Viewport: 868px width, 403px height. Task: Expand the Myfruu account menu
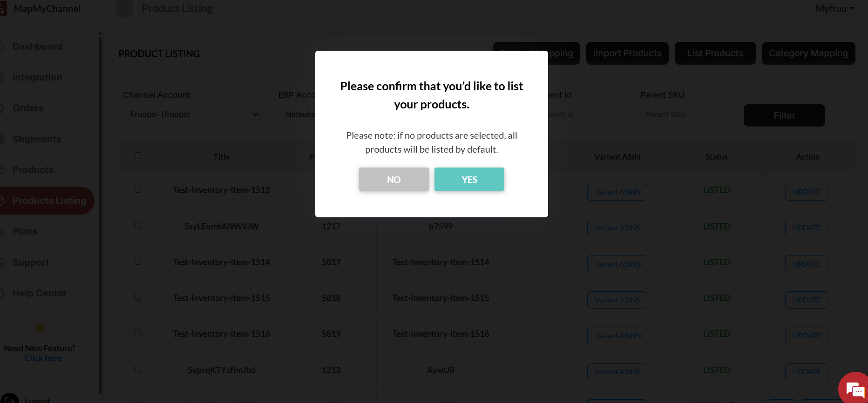[x=834, y=9]
